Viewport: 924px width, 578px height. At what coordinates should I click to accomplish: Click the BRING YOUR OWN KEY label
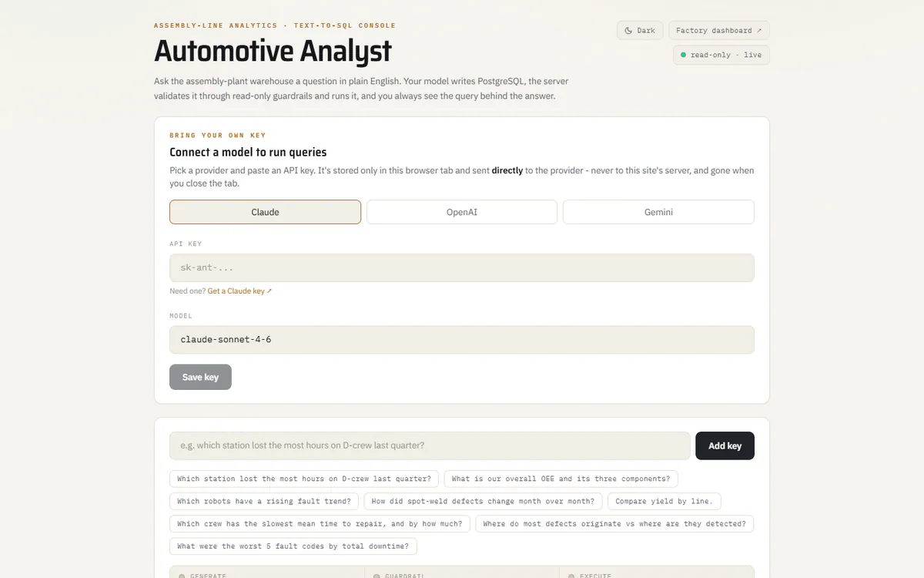(x=218, y=135)
